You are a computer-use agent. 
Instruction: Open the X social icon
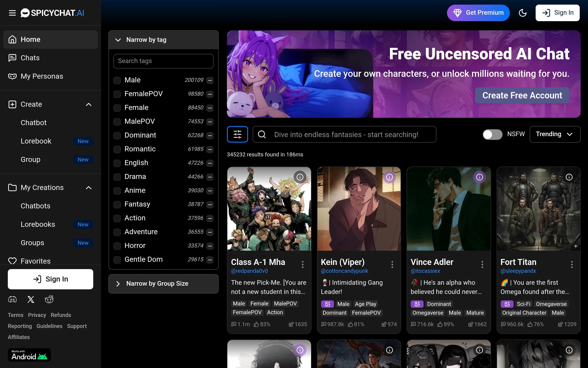click(x=31, y=299)
